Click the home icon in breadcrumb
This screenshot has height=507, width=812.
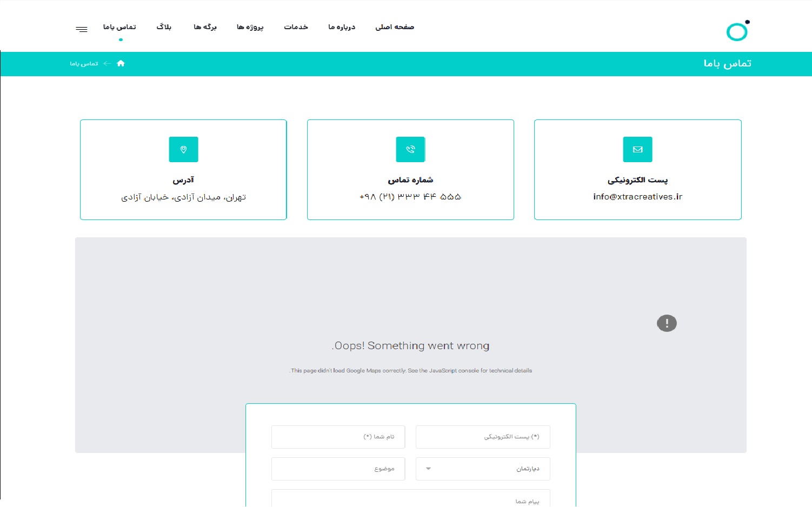[121, 63]
